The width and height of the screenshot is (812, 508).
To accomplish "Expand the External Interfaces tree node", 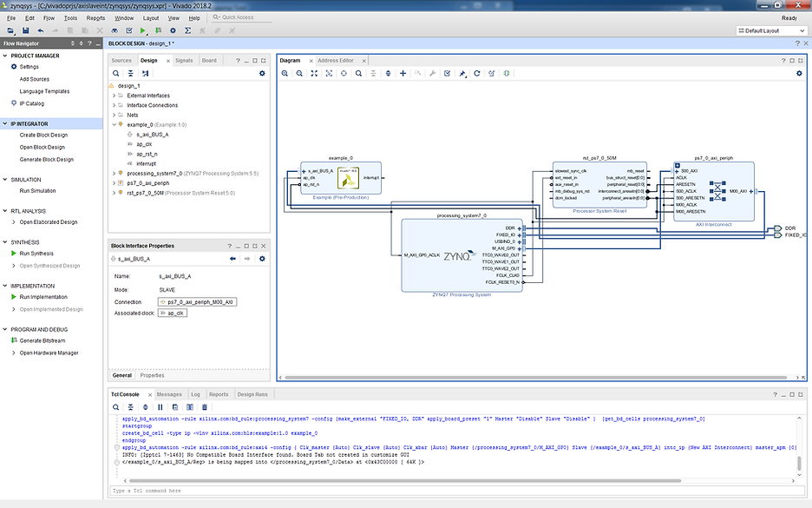I will click(114, 96).
